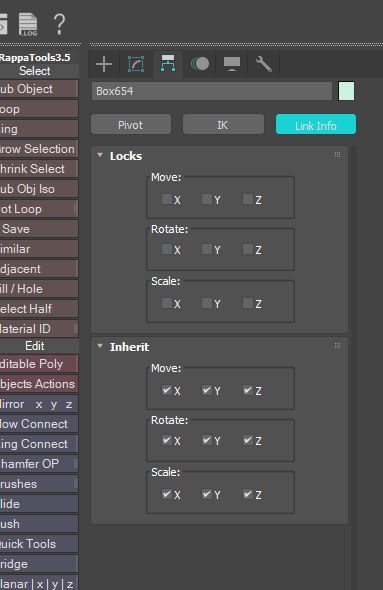Click the Inherit rollout grip handle
The image size is (383, 590).
tap(337, 345)
